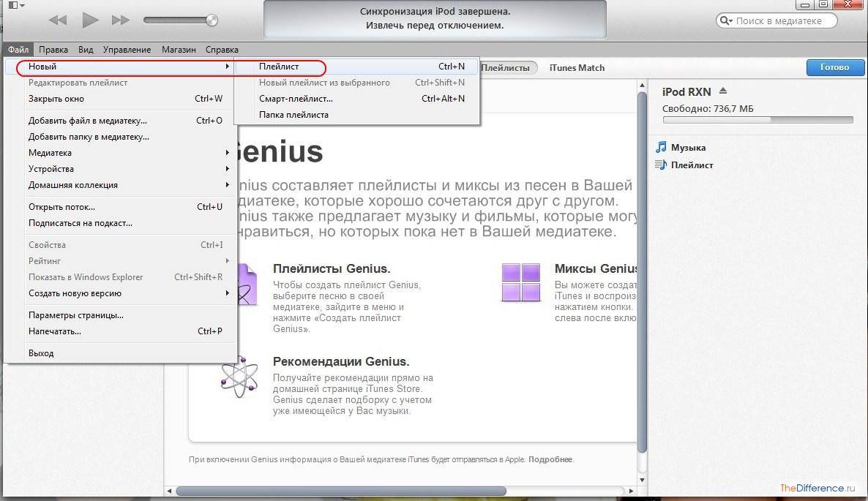Click the play button
Image resolution: width=868 pixels, height=501 pixels.
pos(90,20)
